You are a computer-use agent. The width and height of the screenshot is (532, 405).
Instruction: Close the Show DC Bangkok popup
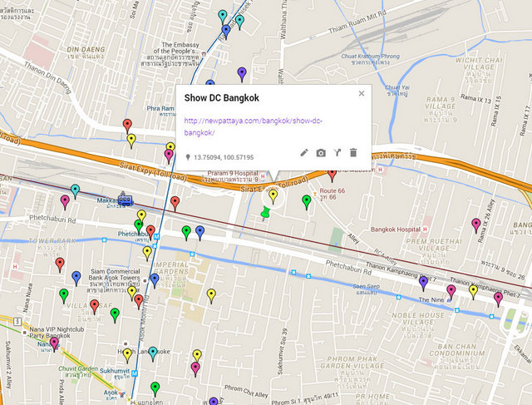coord(362,93)
